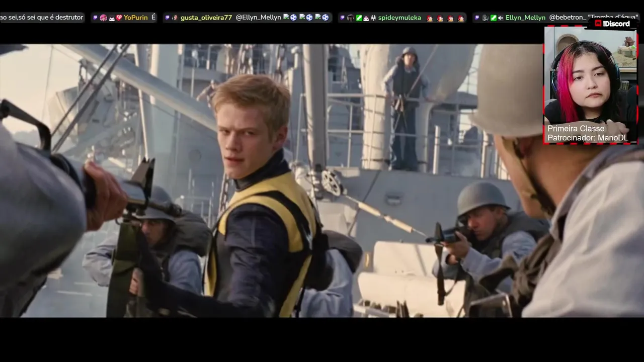Click the gusta_oliveira77 username in chat ticker
This screenshot has height=362, width=644.
coord(206,18)
